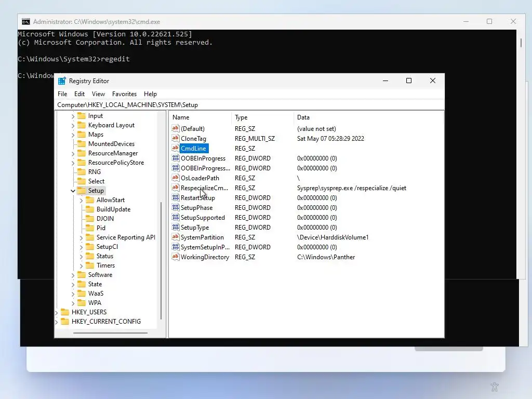Select the Select key in tree

[96, 181]
